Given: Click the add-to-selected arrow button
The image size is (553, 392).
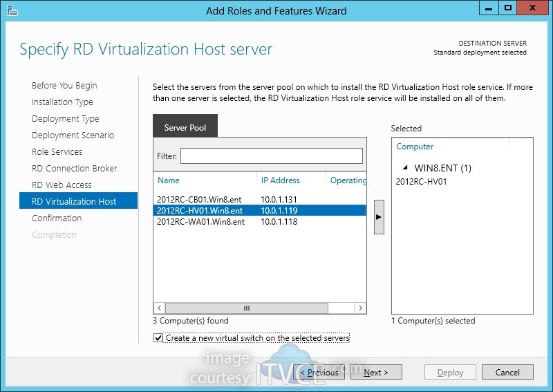Looking at the screenshot, I should (379, 217).
